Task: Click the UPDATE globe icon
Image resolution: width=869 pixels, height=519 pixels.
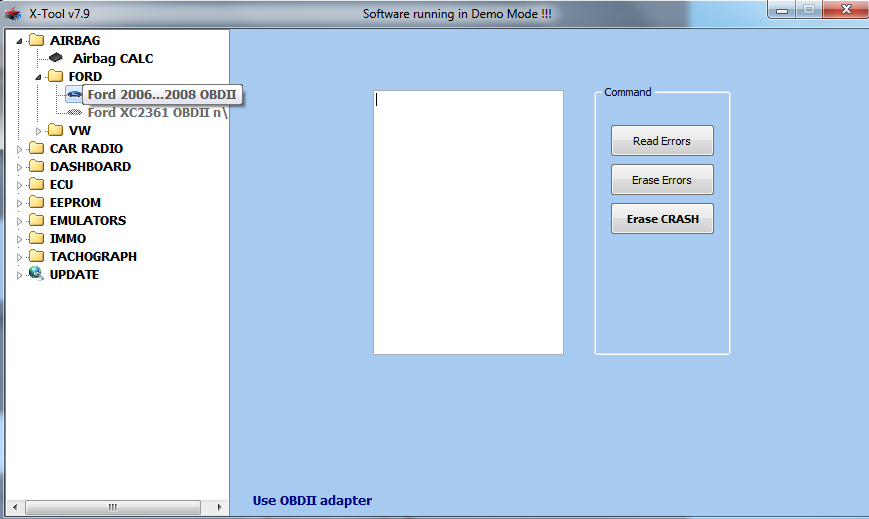Action: point(36,274)
